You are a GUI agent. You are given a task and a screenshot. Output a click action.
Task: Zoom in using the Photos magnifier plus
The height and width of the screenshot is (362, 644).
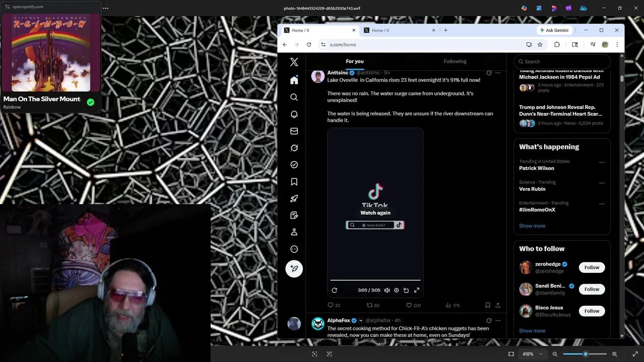[614, 354]
